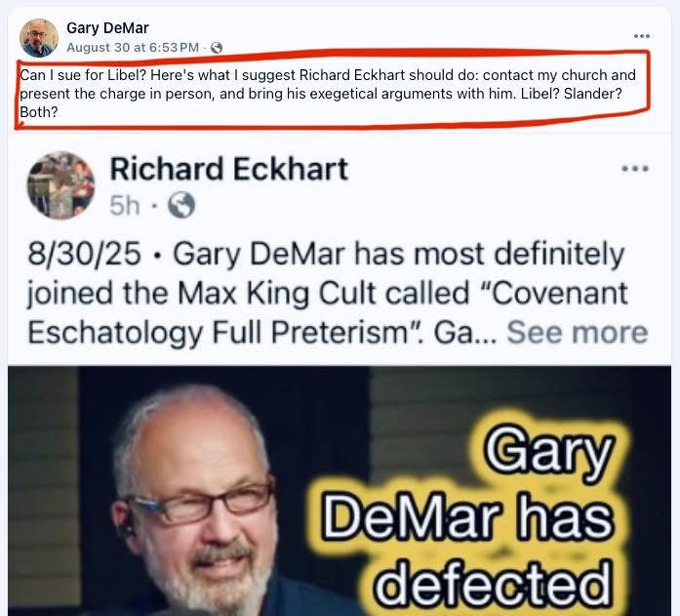Click the 'Max King Cult' line of text
The image size is (680, 616).
tap(328, 293)
